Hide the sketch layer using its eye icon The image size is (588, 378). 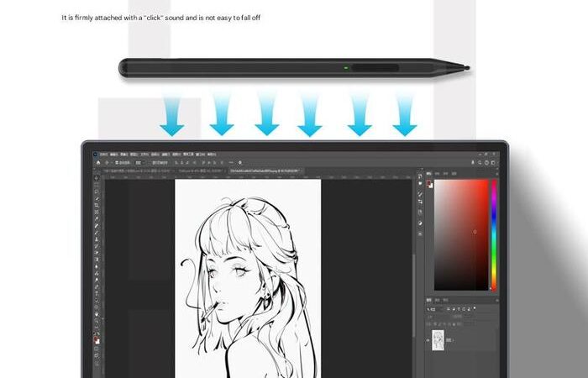point(429,340)
